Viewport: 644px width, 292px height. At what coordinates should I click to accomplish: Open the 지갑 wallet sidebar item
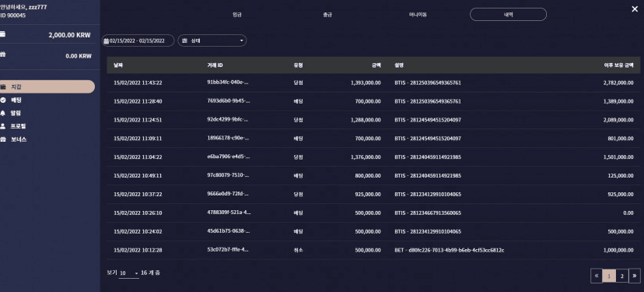(47, 86)
